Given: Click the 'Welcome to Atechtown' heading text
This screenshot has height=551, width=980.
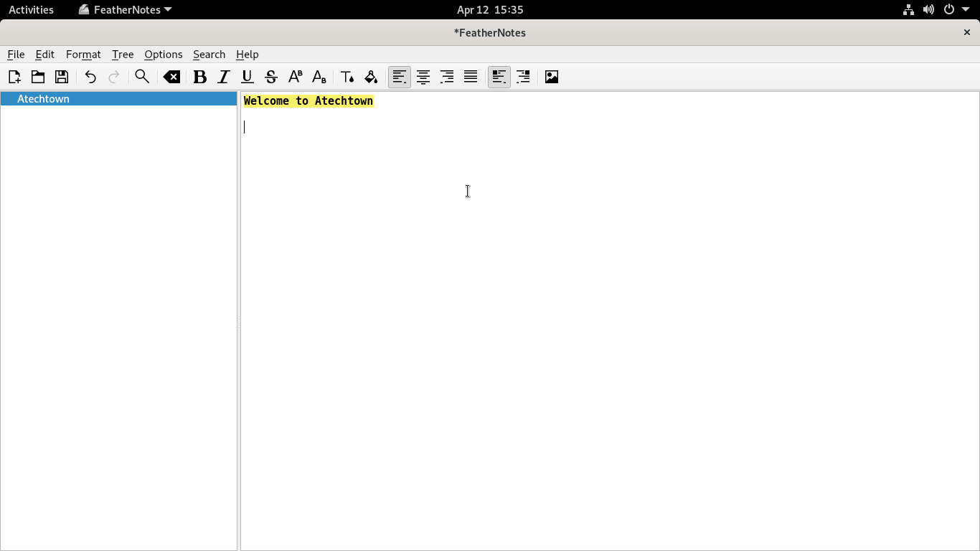Looking at the screenshot, I should click(x=308, y=101).
